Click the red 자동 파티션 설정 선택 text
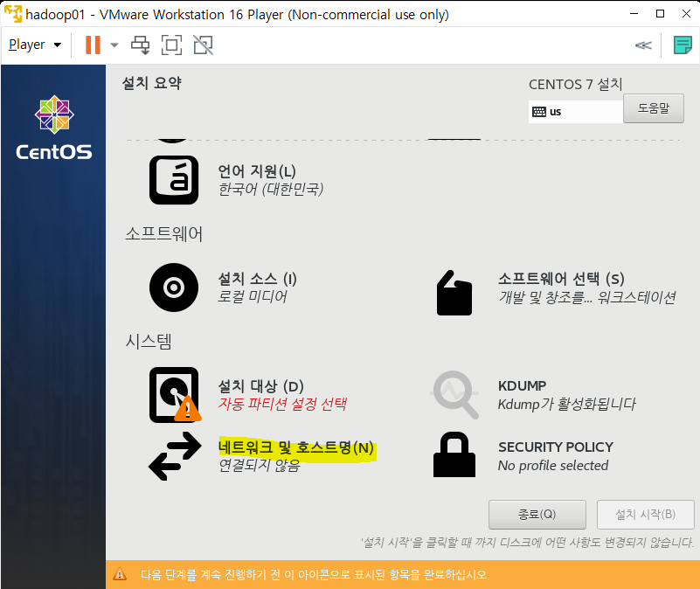Image resolution: width=700 pixels, height=589 pixels. pyautogui.click(x=282, y=404)
